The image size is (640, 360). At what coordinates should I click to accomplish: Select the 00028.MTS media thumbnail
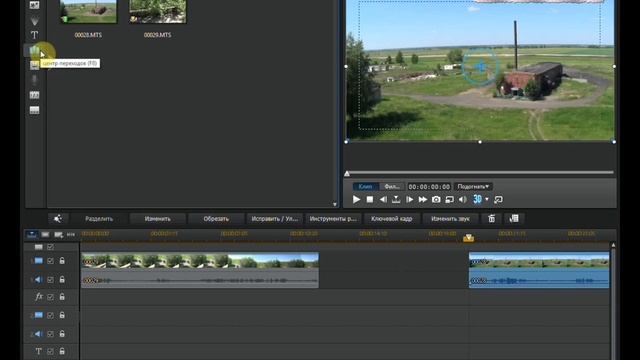point(88,11)
